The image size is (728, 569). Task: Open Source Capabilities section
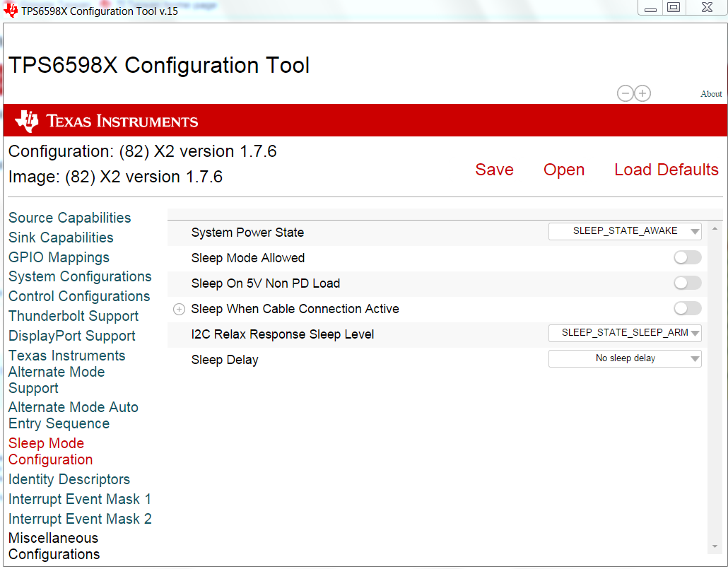coord(70,218)
